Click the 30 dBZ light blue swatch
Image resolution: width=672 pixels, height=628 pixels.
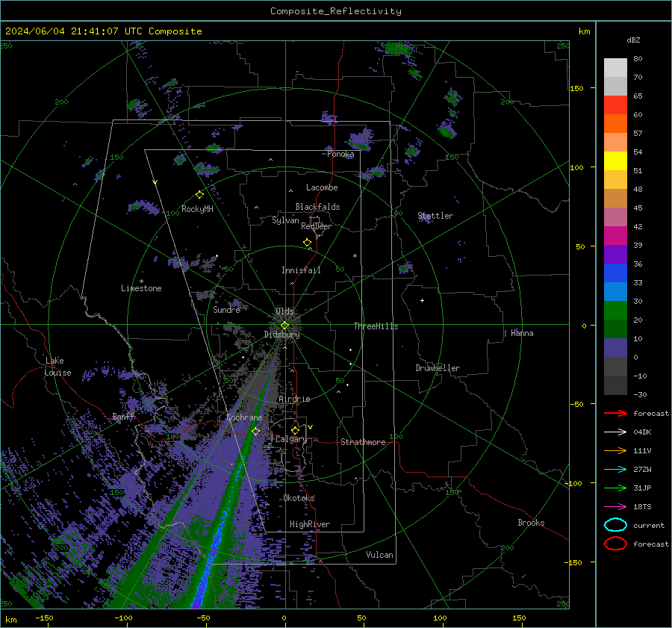tap(615, 291)
